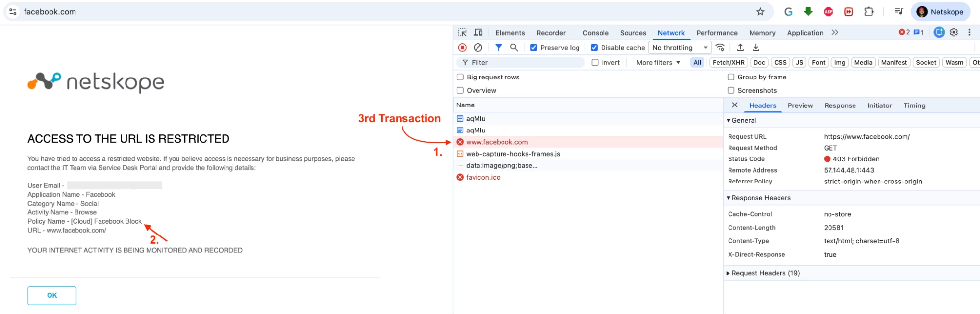The width and height of the screenshot is (980, 314).
Task: Open Adblock Plus extension icon
Action: [x=829, y=12]
